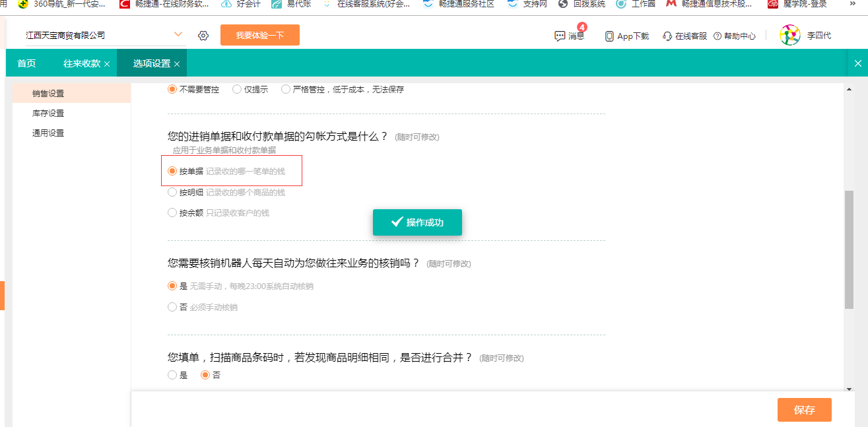
Task: Open 工作圈 bookmark
Action: [x=636, y=4]
